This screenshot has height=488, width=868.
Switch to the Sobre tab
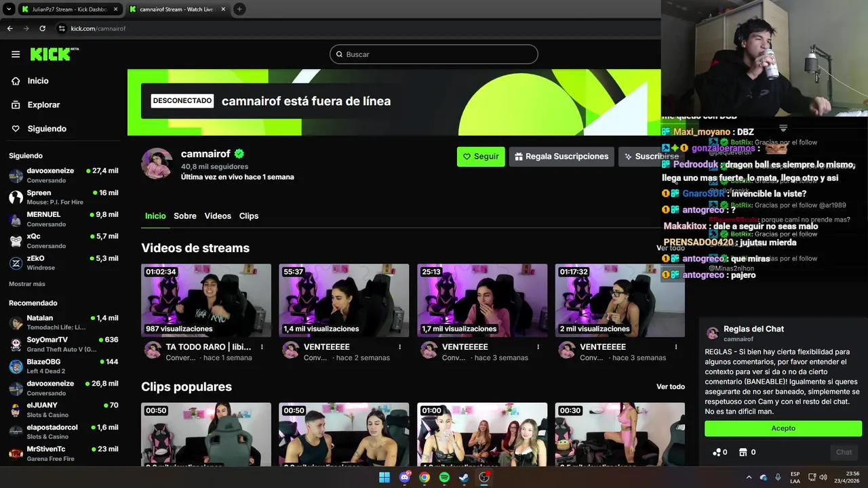click(x=185, y=216)
